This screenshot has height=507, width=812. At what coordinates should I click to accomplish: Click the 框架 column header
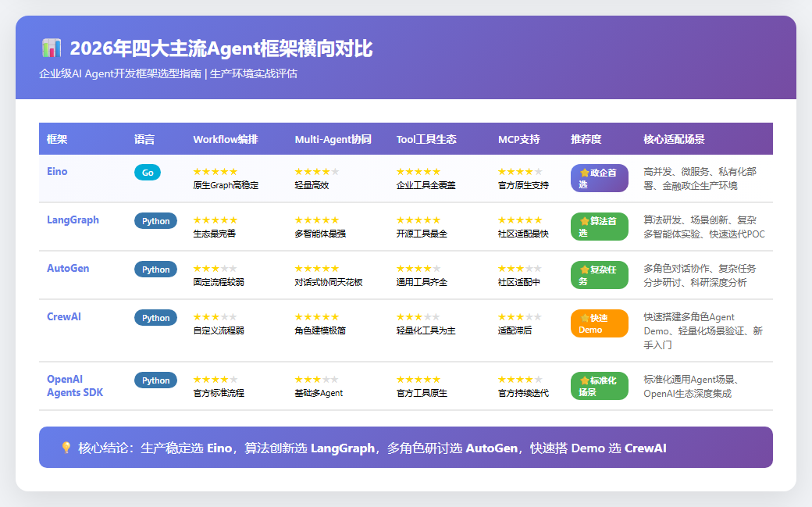[57, 140]
